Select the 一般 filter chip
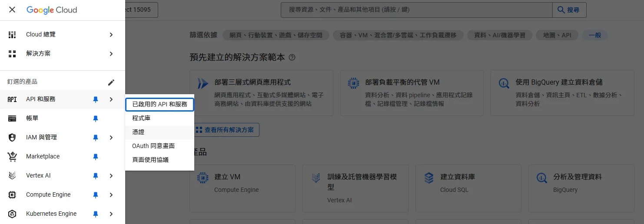 (595, 35)
